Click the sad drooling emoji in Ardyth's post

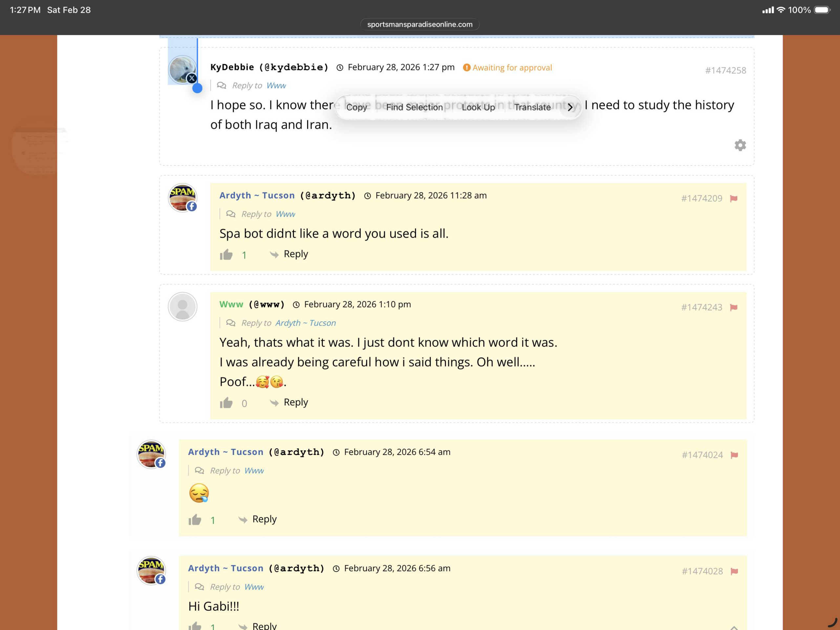coord(199,493)
